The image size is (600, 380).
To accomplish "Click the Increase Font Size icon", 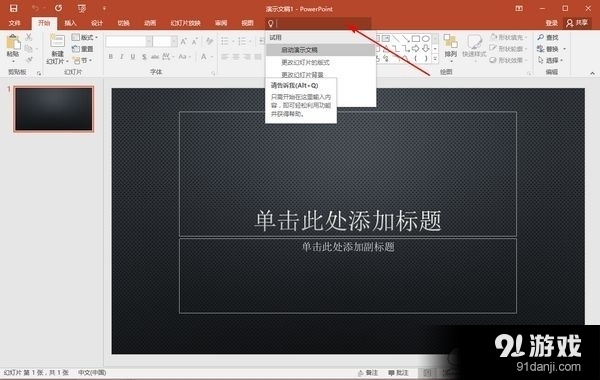I will click(184, 41).
